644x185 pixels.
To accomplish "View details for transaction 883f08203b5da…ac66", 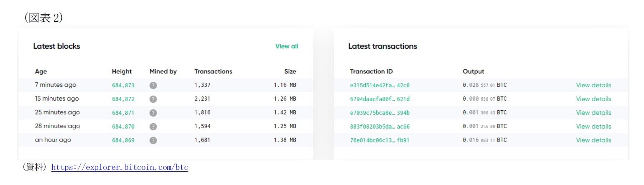I will [x=593, y=127].
